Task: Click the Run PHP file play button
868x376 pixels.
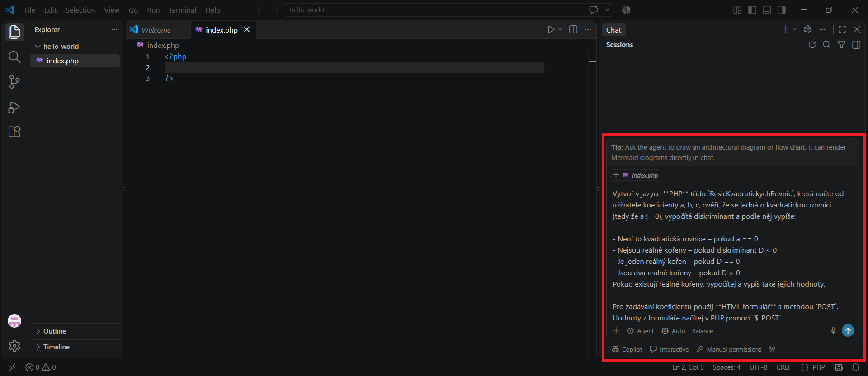Action: (551, 29)
